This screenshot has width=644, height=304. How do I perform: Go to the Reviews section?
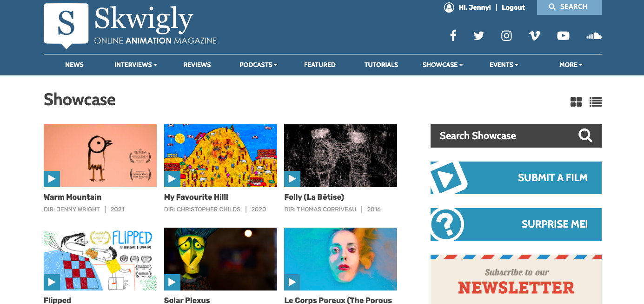[x=197, y=65]
